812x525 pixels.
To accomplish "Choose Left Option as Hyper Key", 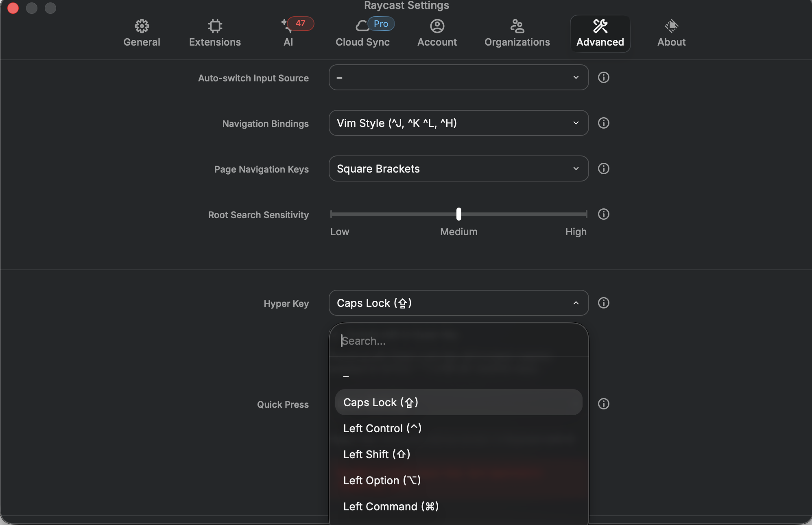I will (x=458, y=480).
